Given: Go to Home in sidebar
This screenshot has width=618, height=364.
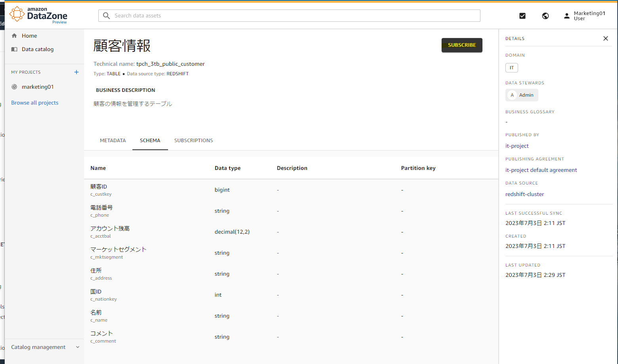Looking at the screenshot, I should click(29, 36).
